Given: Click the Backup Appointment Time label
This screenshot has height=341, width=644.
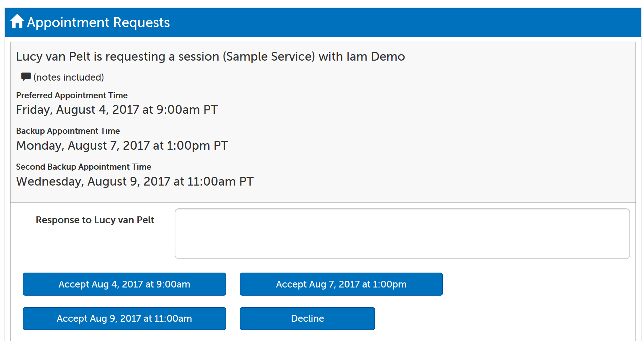Looking at the screenshot, I should coord(68,131).
